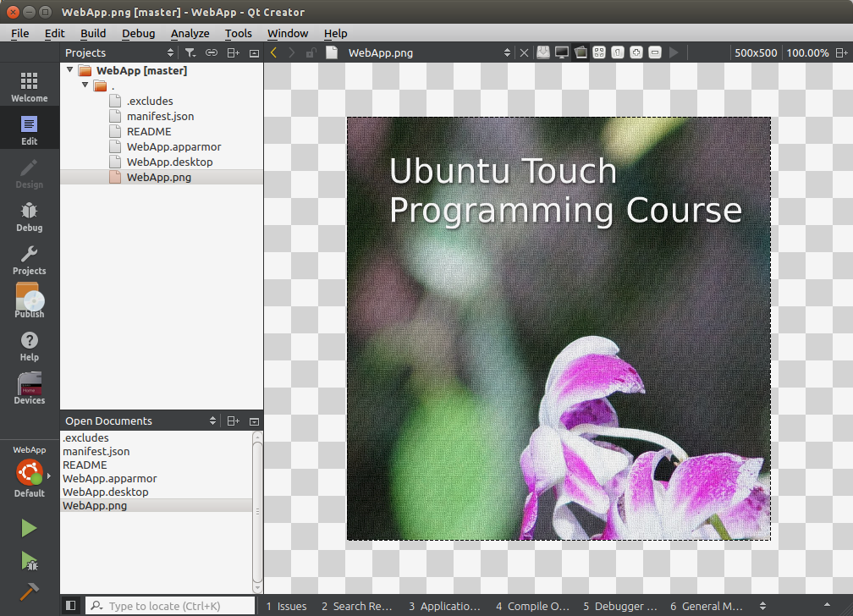Open the Debug mode
The image size is (853, 616).
30,216
